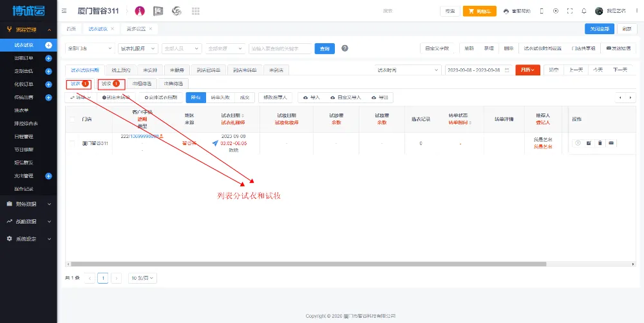
Task: Toggle fullscreen mode icon
Action: [x=569, y=11]
